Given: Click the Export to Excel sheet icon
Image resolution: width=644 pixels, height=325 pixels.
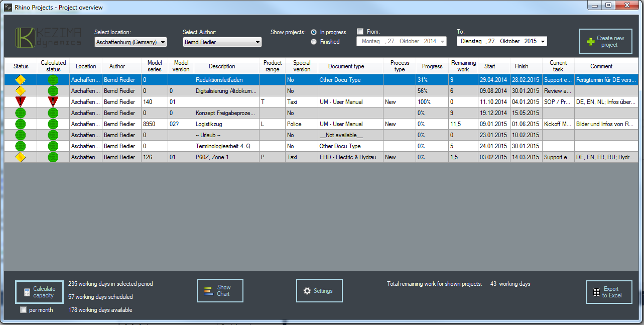Looking at the screenshot, I should (596, 292).
